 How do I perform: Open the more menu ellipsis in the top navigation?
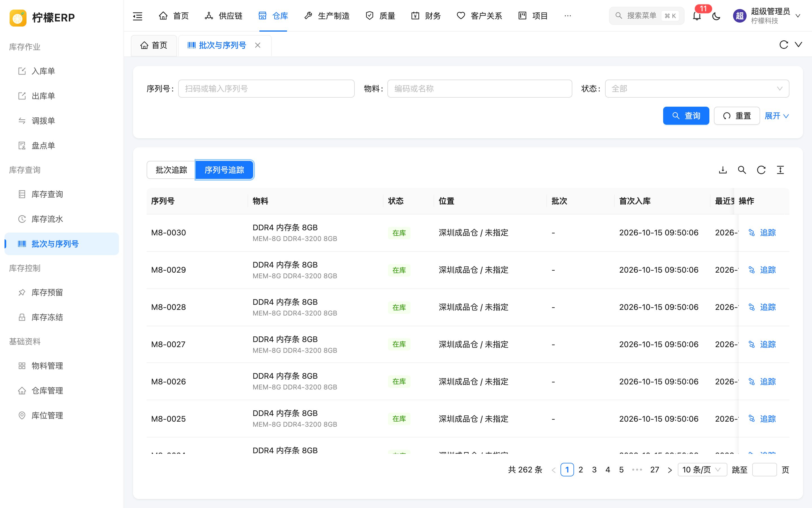click(568, 16)
